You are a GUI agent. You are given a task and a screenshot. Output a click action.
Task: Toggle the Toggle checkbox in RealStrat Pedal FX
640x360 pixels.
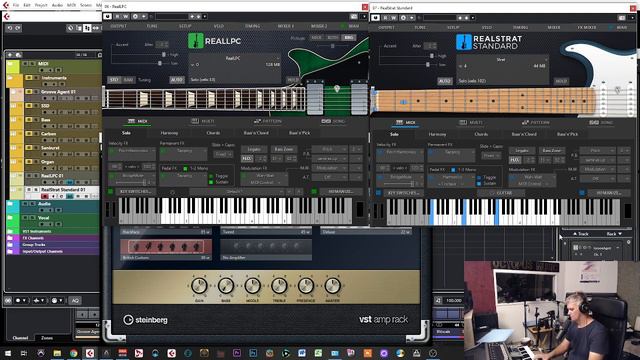[x=479, y=178]
